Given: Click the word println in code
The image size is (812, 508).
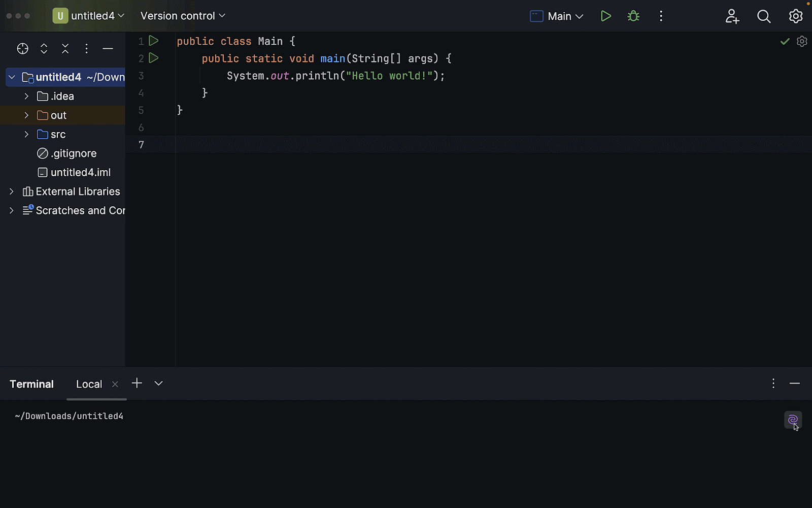Looking at the screenshot, I should (x=317, y=76).
